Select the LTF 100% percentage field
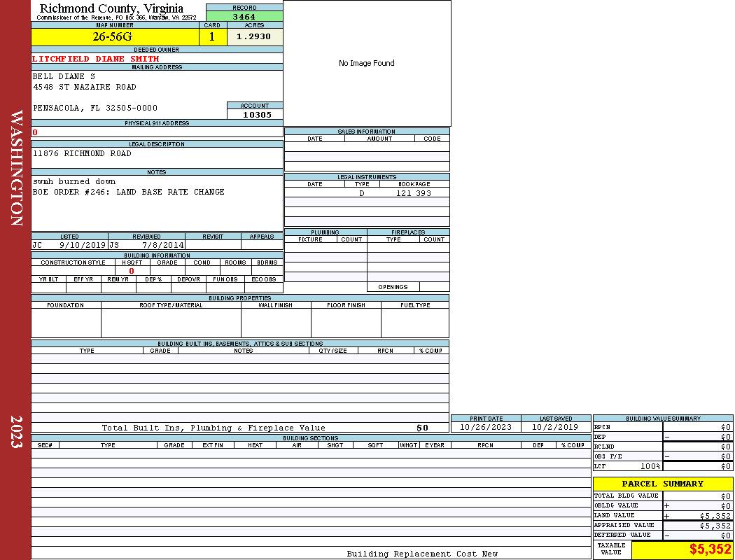Viewport: 735px width, 560px height. pyautogui.click(x=648, y=466)
